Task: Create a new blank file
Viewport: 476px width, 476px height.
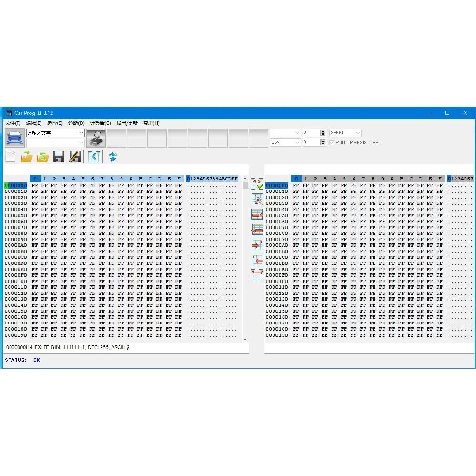Action: [x=10, y=157]
